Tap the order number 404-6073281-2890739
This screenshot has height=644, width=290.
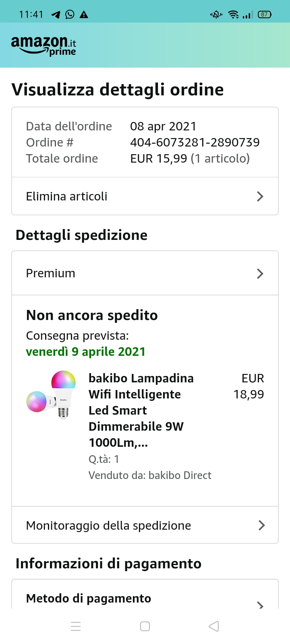click(x=195, y=142)
